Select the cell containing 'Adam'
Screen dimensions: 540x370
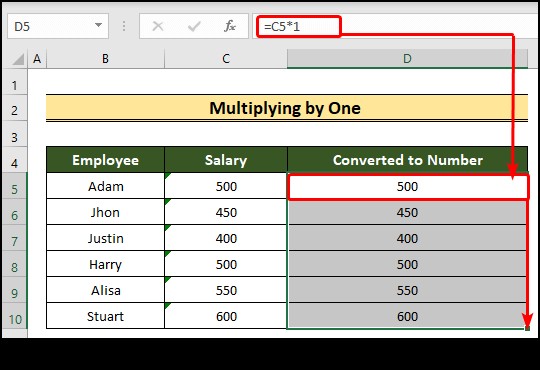pos(105,186)
